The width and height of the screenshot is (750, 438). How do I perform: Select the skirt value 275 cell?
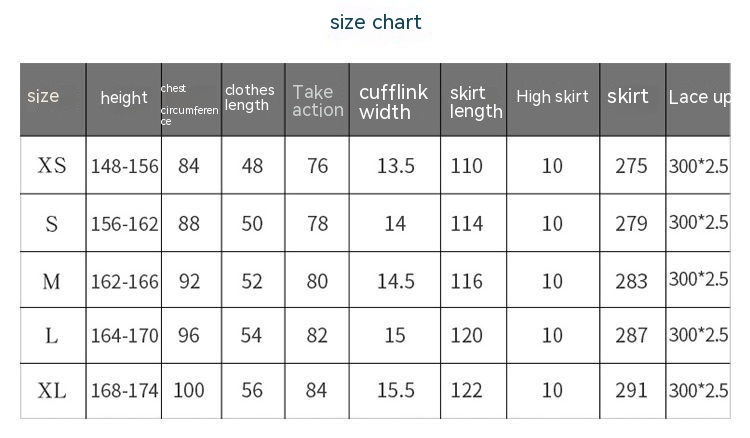[631, 166]
